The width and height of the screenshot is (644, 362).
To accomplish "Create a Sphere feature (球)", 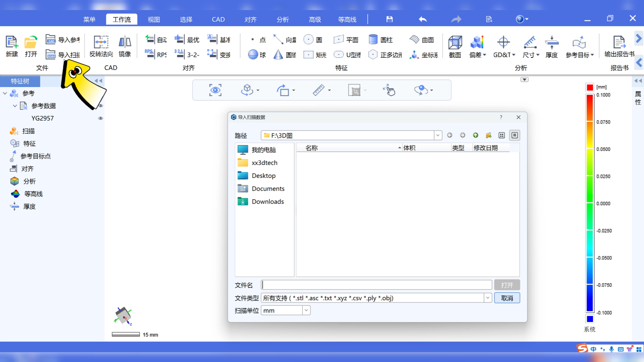I will (257, 54).
